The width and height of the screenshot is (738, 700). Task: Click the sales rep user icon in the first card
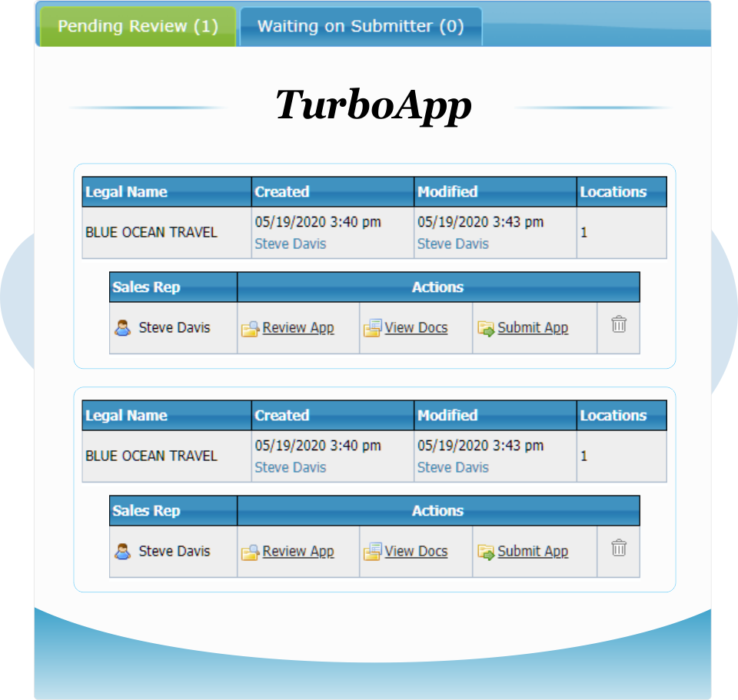pos(123,328)
